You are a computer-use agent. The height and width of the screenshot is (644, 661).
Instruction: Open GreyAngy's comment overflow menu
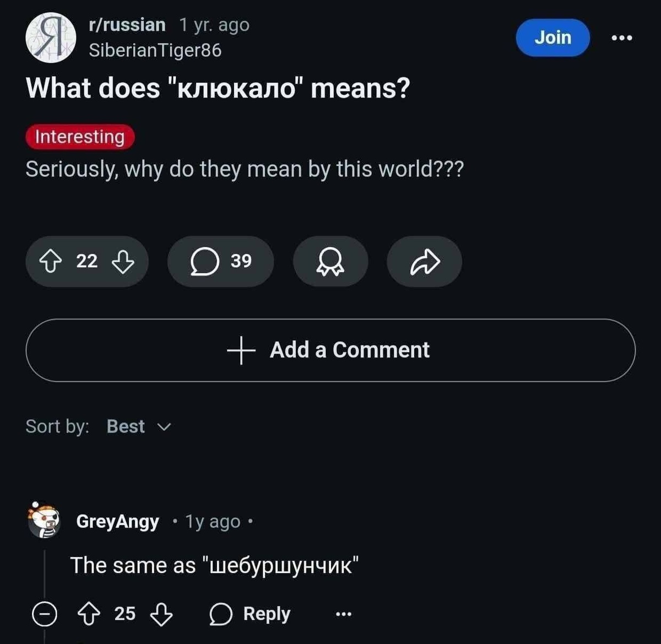pos(343,613)
